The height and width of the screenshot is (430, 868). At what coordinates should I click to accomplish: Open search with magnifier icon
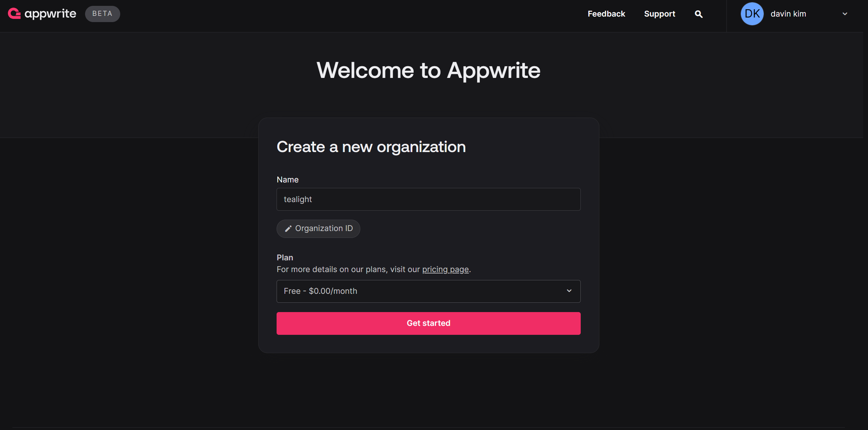click(699, 14)
